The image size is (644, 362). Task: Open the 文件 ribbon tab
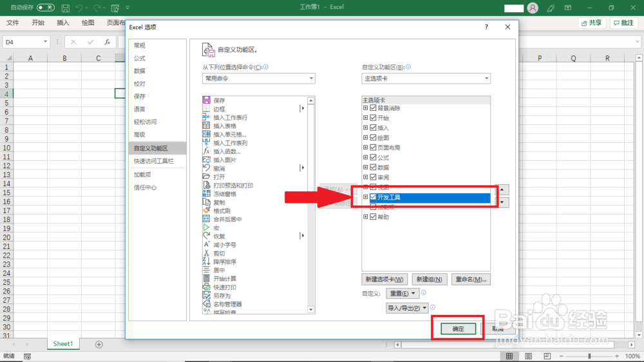click(x=13, y=23)
